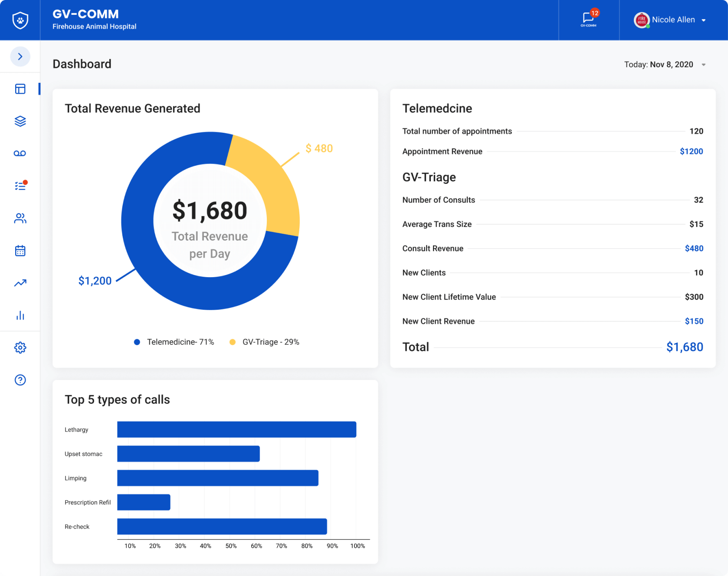Click the Telemedicine- 71% legend dot
728x576 pixels.
click(x=137, y=342)
